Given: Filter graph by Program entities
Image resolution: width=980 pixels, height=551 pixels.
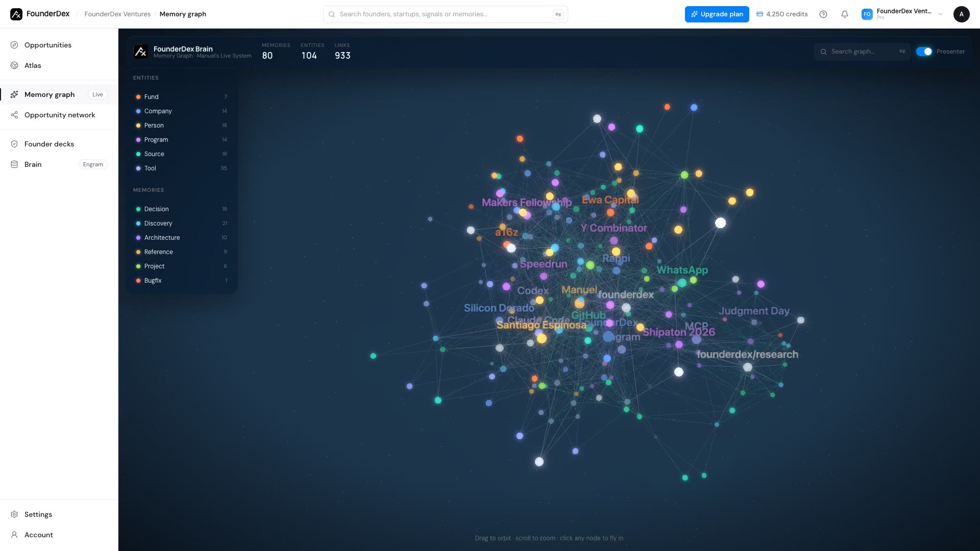Looking at the screenshot, I should click(x=181, y=140).
